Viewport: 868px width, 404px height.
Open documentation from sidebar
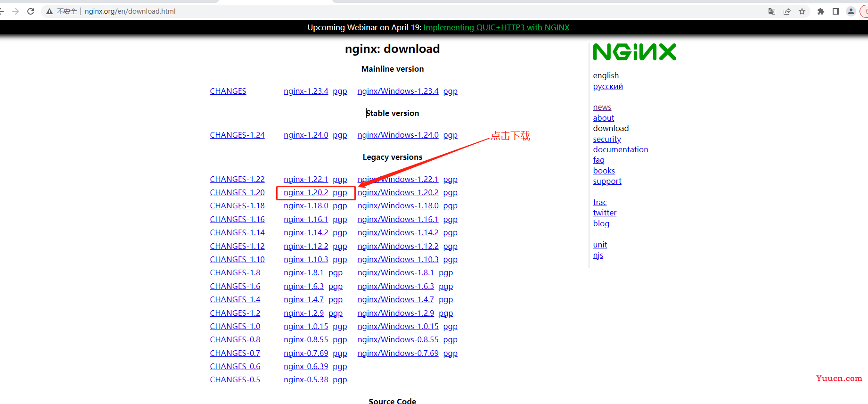click(621, 149)
